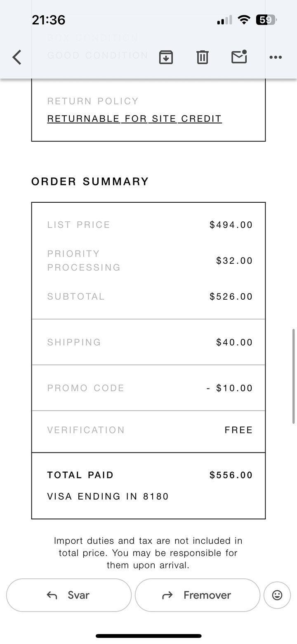Open the three-dot more options menu

275,57
